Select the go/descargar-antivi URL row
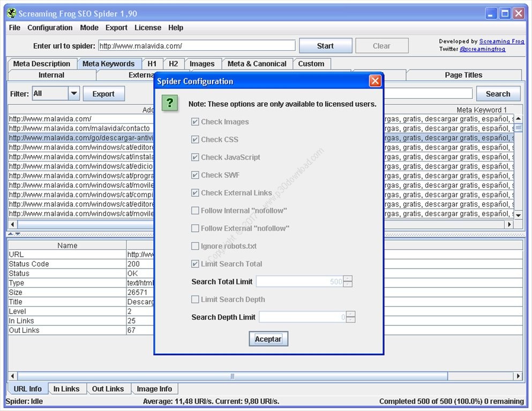The height and width of the screenshot is (411, 532). click(81, 138)
